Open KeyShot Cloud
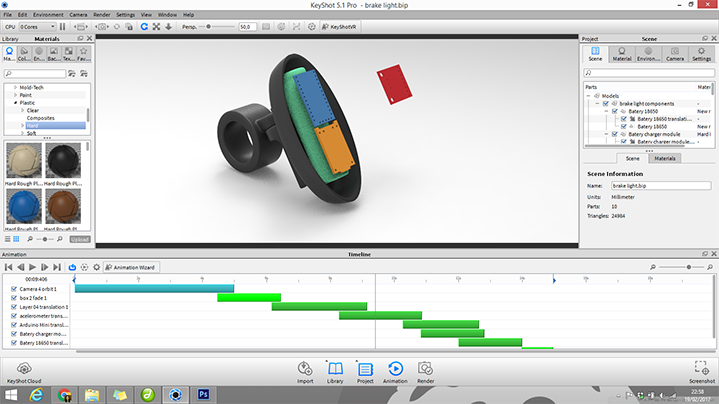719x404 pixels. coord(24,372)
